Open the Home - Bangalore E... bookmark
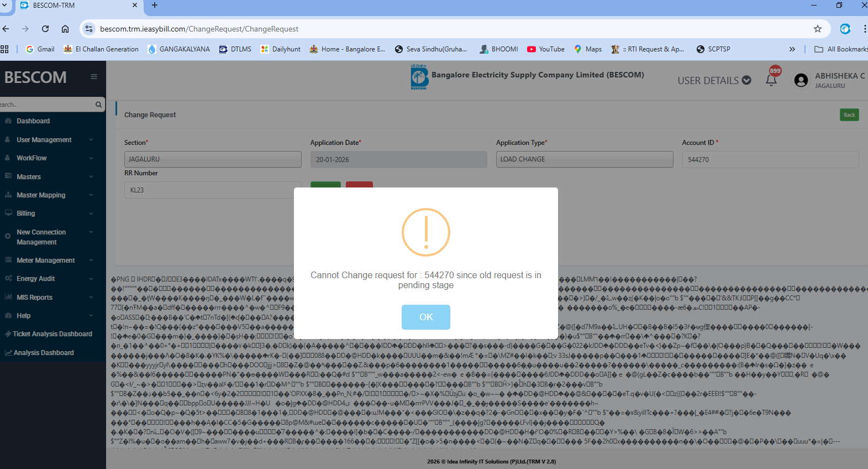This screenshot has width=868, height=469. (x=348, y=49)
